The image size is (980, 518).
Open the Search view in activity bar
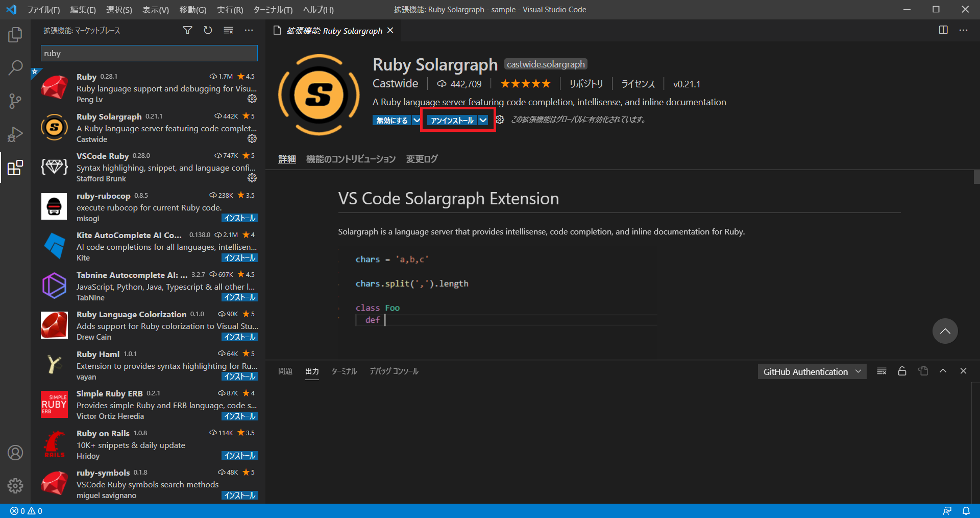click(15, 67)
